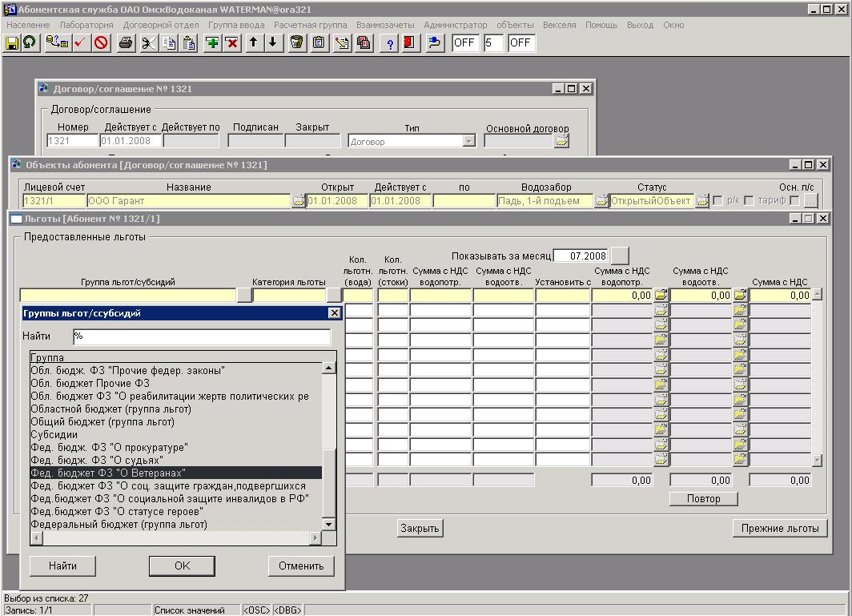Image resolution: width=852 pixels, height=616 pixels.
Task: Open the Водозабор lookup folder button
Action: coord(601,201)
